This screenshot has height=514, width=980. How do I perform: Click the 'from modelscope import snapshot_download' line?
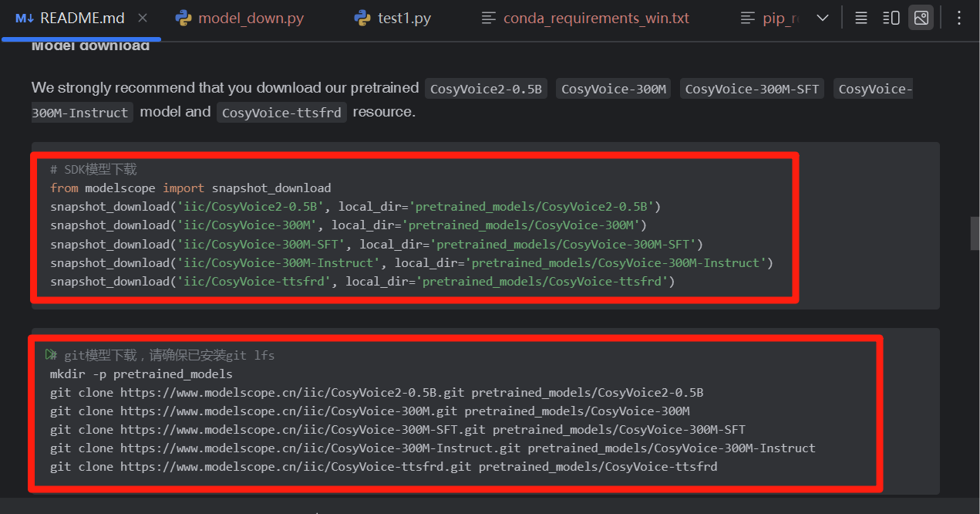(190, 188)
